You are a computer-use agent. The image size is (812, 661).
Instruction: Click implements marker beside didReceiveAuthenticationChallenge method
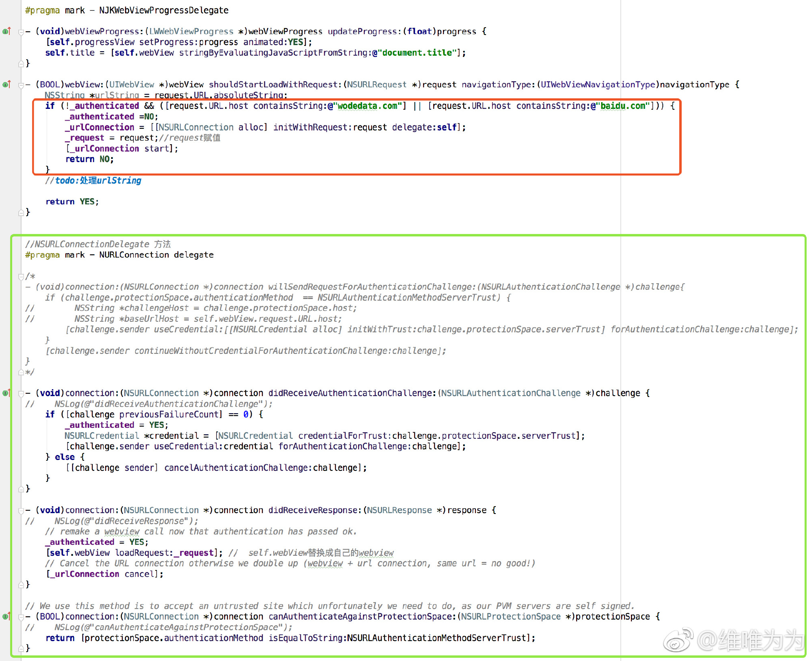pos(6,393)
